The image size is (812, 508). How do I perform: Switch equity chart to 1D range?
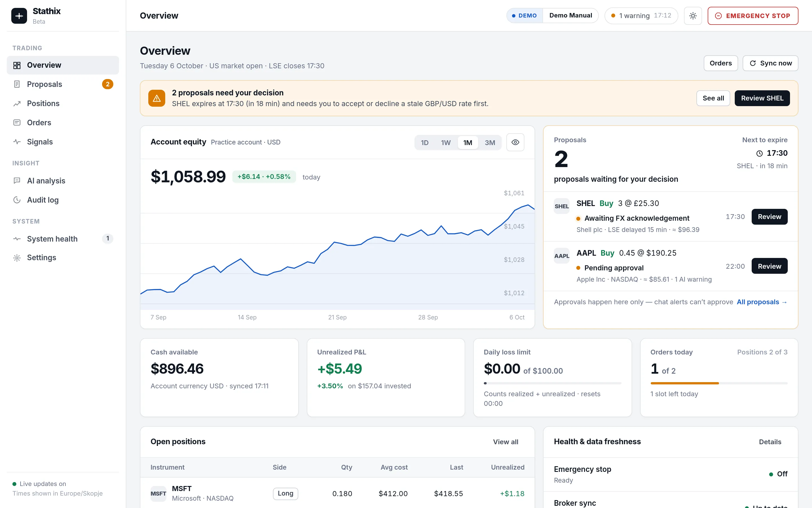pyautogui.click(x=425, y=143)
